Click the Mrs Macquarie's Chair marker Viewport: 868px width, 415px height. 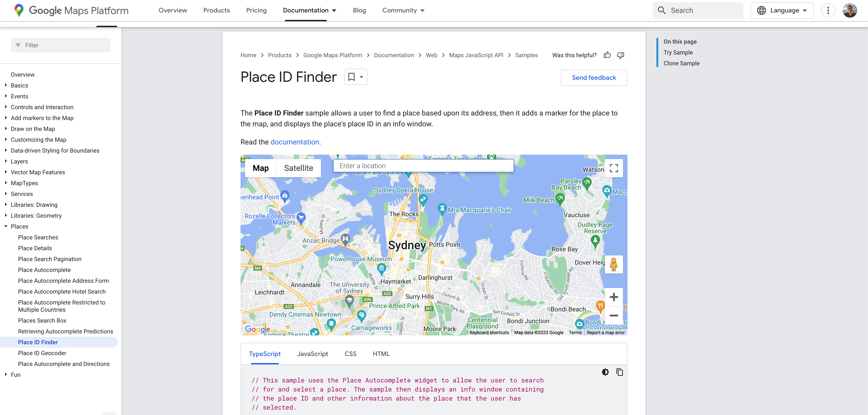(442, 209)
